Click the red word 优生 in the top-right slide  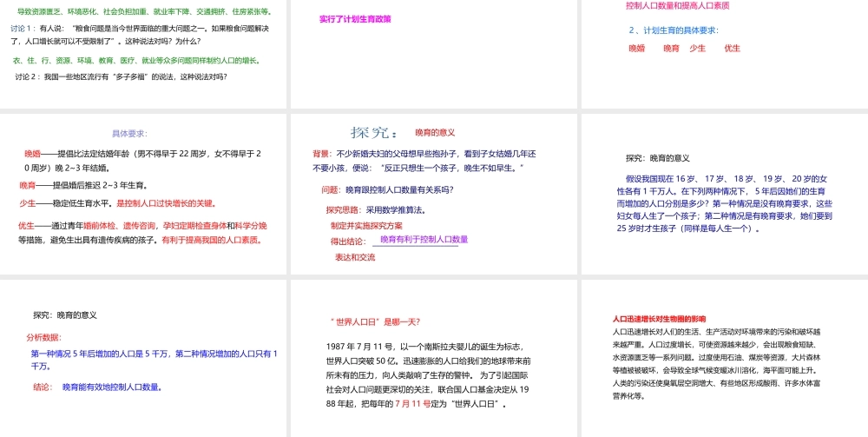tap(732, 48)
